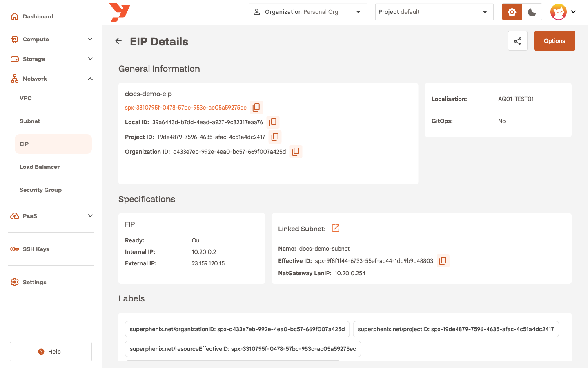
Task: Open the Organization Personal Org dropdown
Action: 308,12
